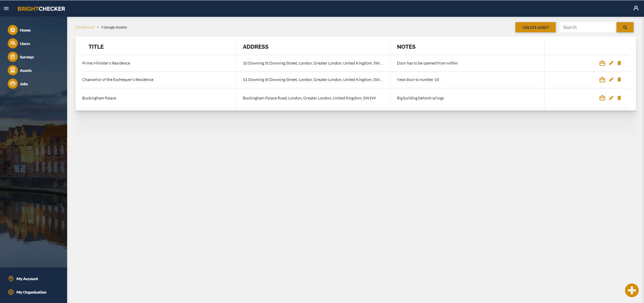The image size is (644, 303).
Task: Open jobs for the Buckingham Palace asset
Action: pos(602,98)
